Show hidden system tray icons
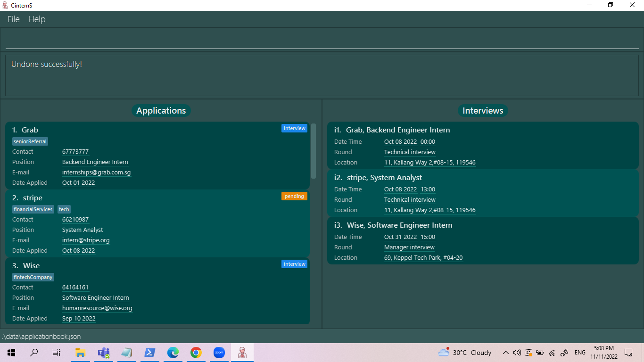 [x=505, y=353]
